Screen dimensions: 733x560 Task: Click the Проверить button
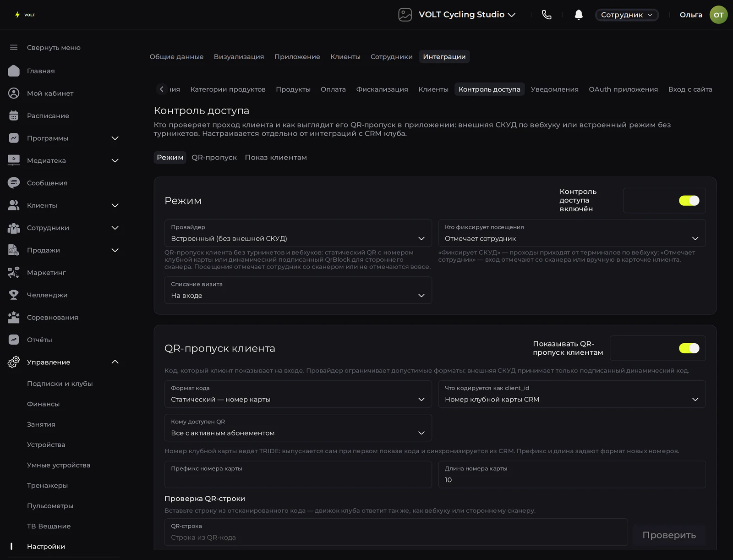[x=669, y=535]
